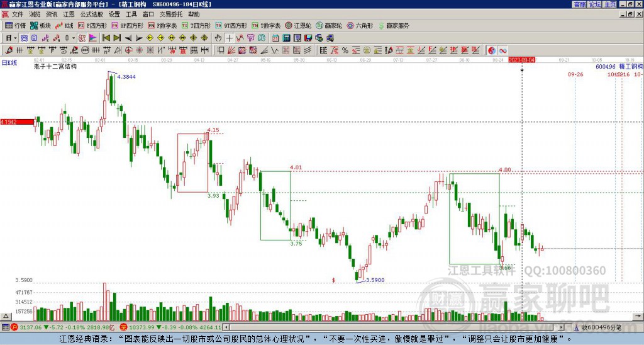Open the 9P四方形 tool
The height and width of the screenshot is (345, 644).
coord(128,25)
